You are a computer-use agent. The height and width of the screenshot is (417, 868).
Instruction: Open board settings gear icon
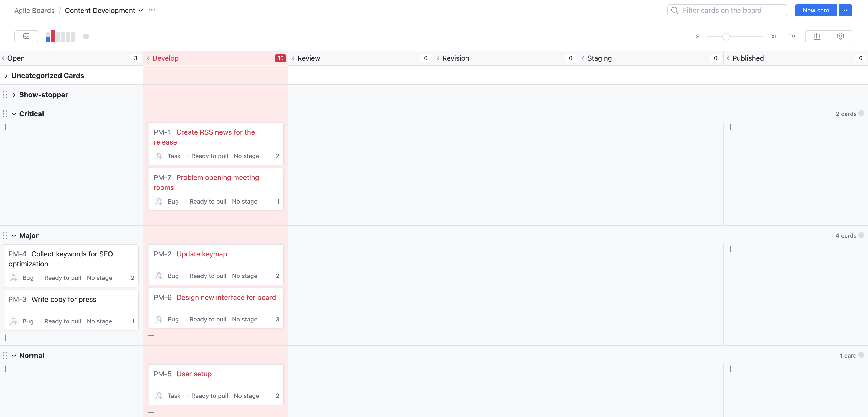coord(840,36)
